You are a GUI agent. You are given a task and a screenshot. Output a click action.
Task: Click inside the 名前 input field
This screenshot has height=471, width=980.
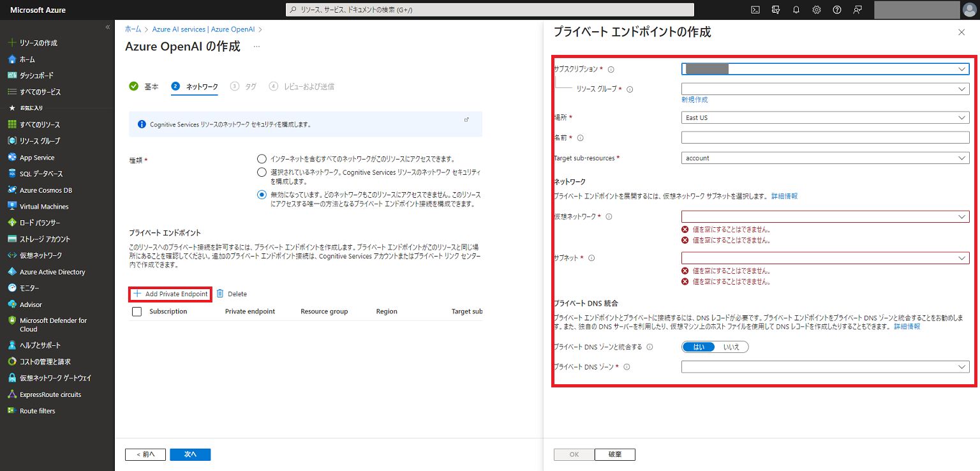click(x=824, y=137)
